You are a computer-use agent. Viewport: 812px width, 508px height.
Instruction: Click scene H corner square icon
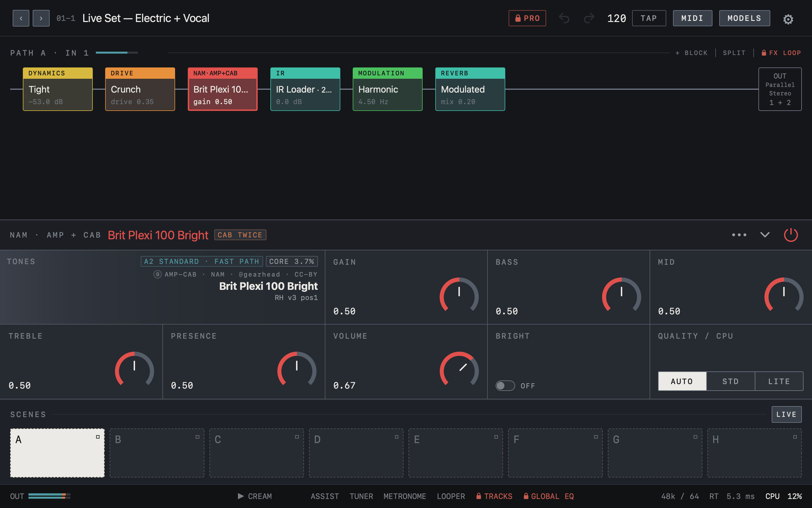coord(795,437)
